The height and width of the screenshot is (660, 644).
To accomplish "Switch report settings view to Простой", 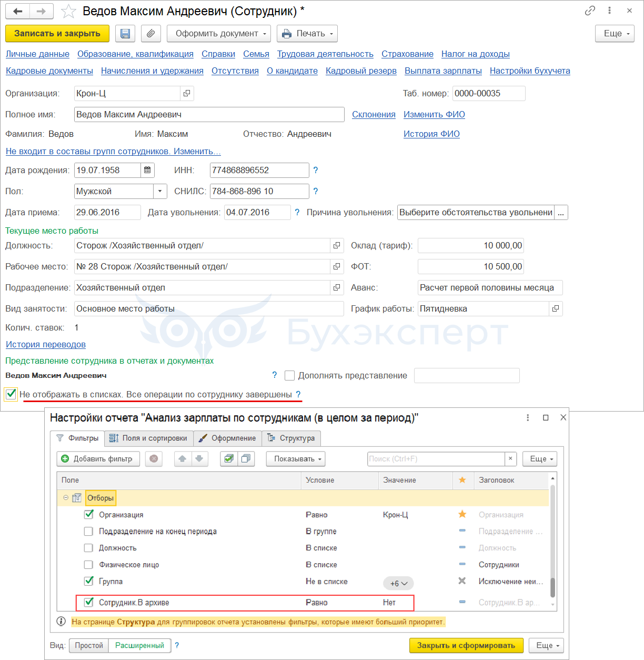I will tap(89, 645).
